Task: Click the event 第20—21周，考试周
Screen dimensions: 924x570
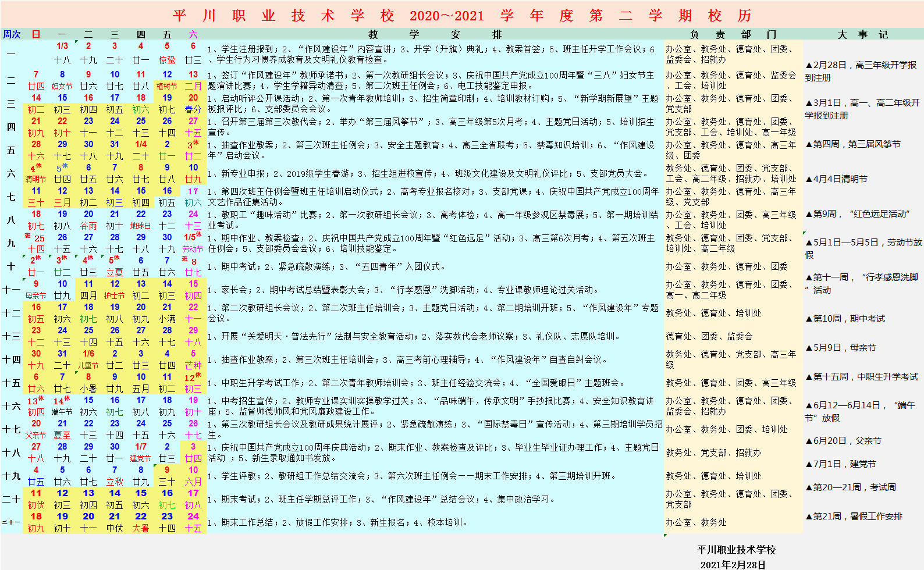Action: tap(851, 487)
